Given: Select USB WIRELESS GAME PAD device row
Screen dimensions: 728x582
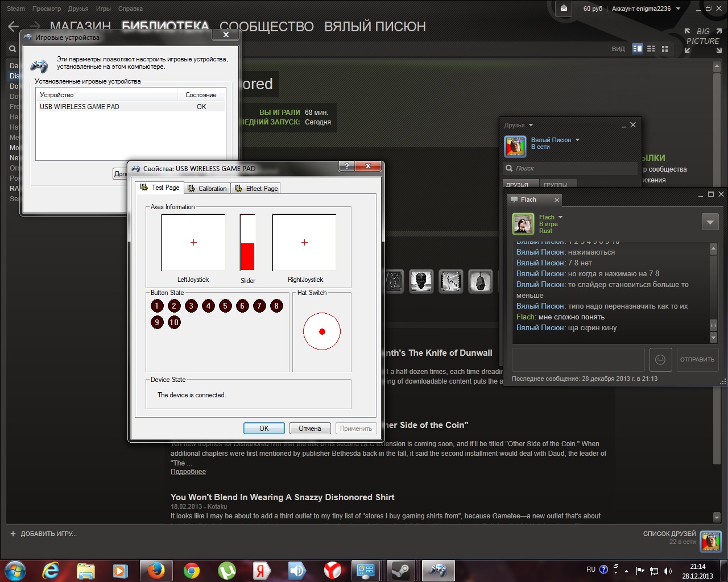Looking at the screenshot, I should (131, 106).
